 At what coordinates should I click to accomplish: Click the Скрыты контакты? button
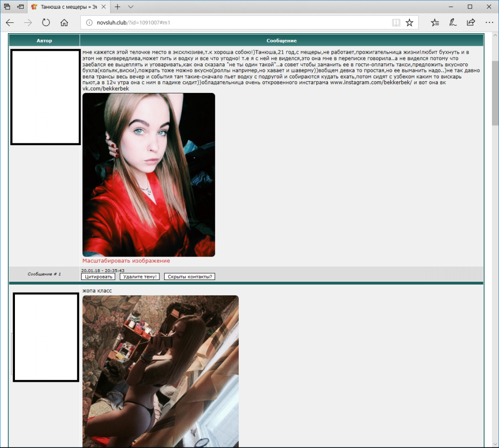pyautogui.click(x=189, y=277)
